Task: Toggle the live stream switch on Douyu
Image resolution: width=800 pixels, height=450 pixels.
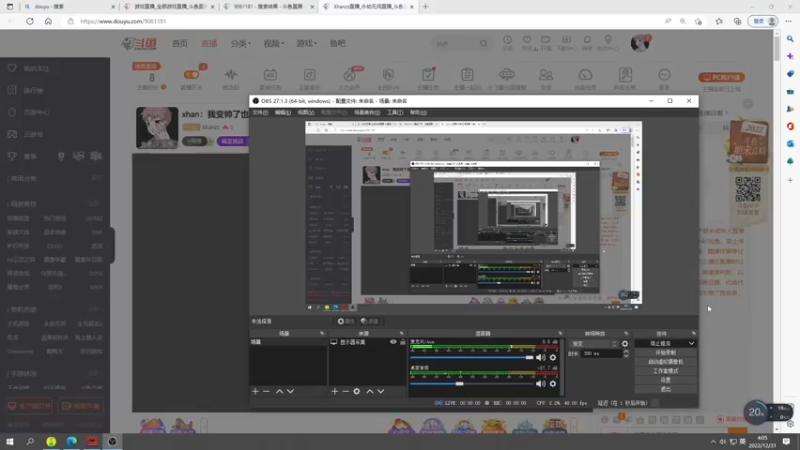Action: click(191, 75)
